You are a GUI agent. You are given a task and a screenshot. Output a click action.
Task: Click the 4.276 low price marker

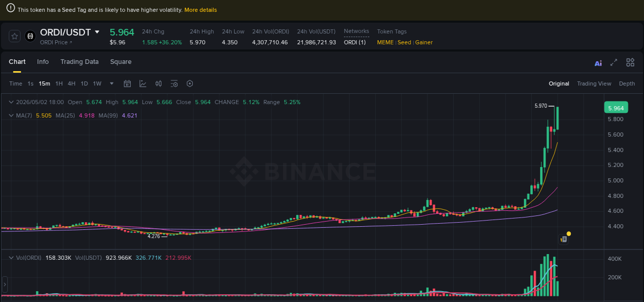(x=154, y=236)
